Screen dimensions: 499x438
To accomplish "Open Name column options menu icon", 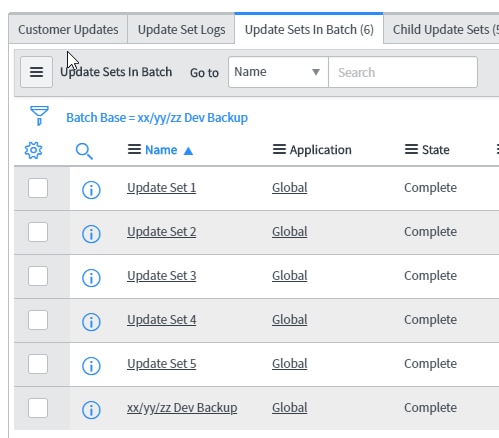I will 134,149.
